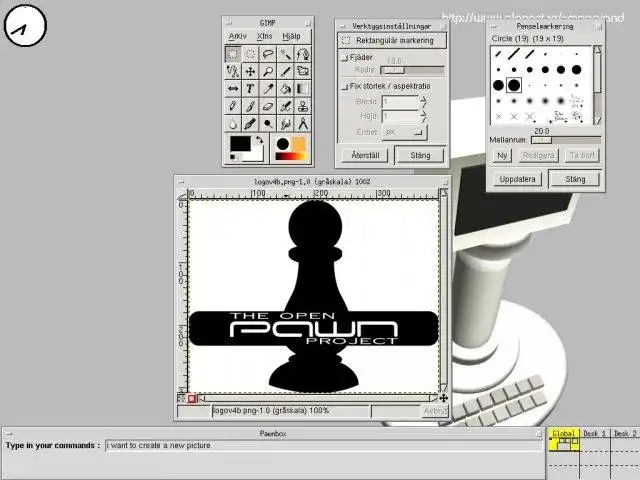Click the Höjd spinner arrows
The image size is (640, 480).
click(x=423, y=117)
